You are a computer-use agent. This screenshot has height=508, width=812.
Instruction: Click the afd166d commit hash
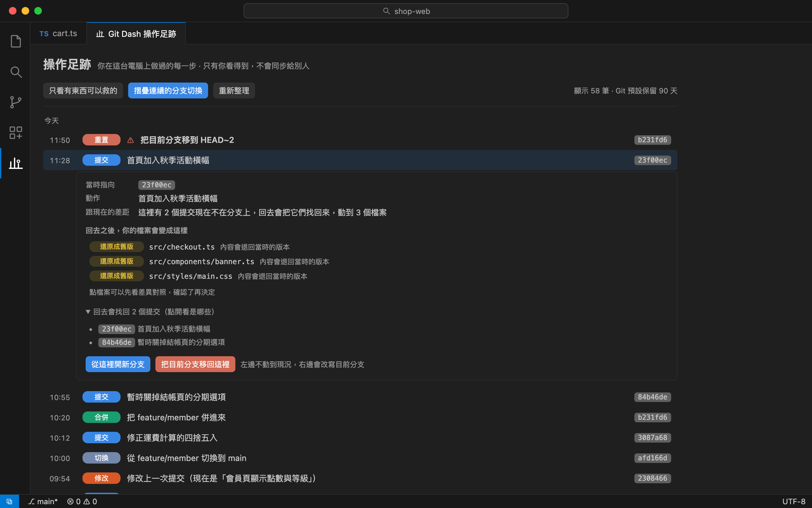(652, 458)
